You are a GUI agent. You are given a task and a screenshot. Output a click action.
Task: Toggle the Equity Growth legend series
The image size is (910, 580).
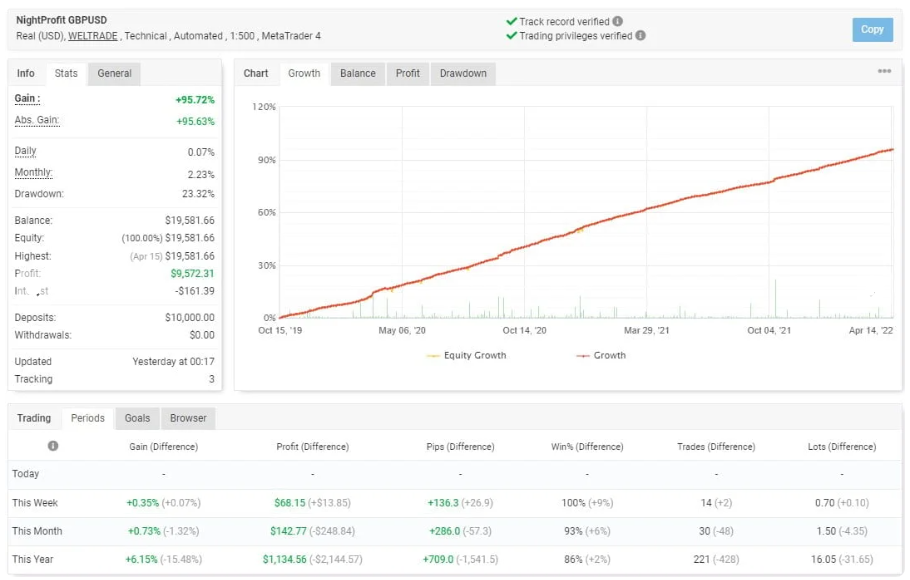click(x=466, y=355)
